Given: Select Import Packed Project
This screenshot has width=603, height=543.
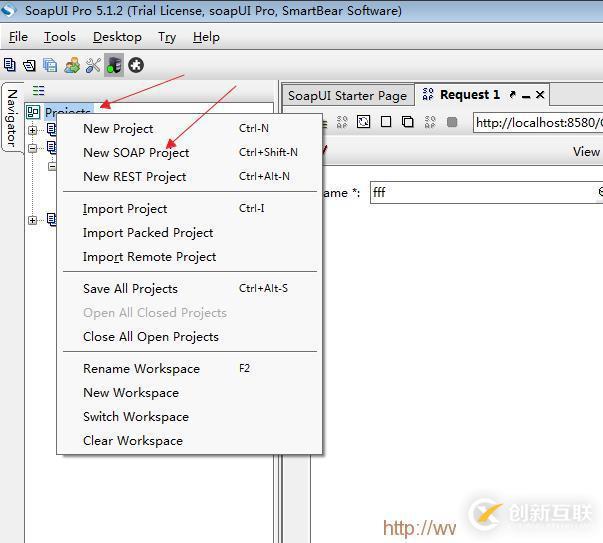Looking at the screenshot, I should click(189, 233).
